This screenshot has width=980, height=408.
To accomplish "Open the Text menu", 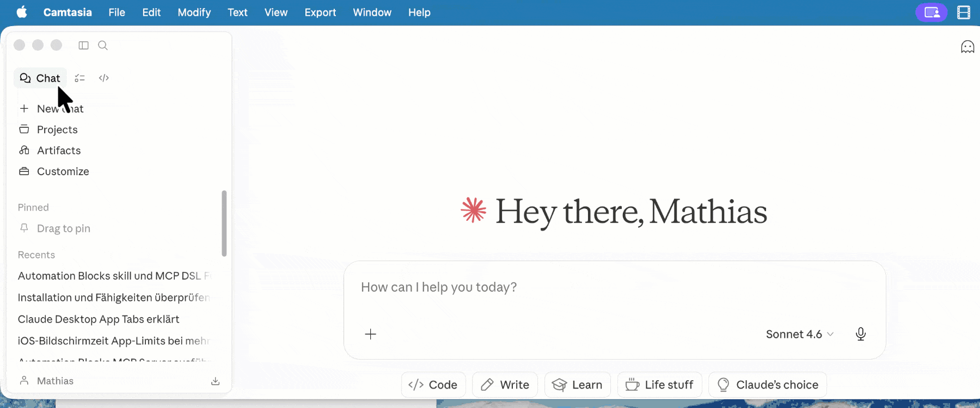I will tap(237, 12).
